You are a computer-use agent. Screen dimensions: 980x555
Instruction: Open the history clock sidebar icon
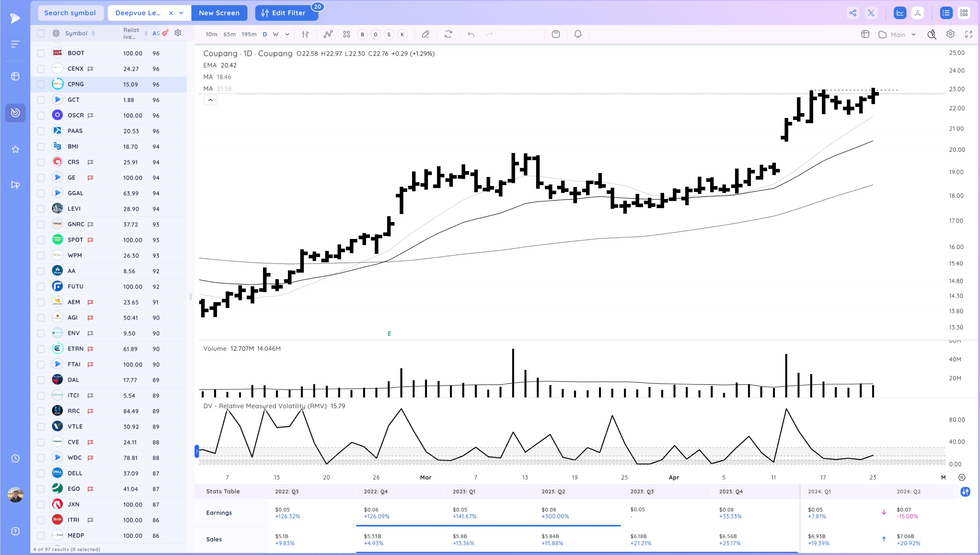(15, 458)
